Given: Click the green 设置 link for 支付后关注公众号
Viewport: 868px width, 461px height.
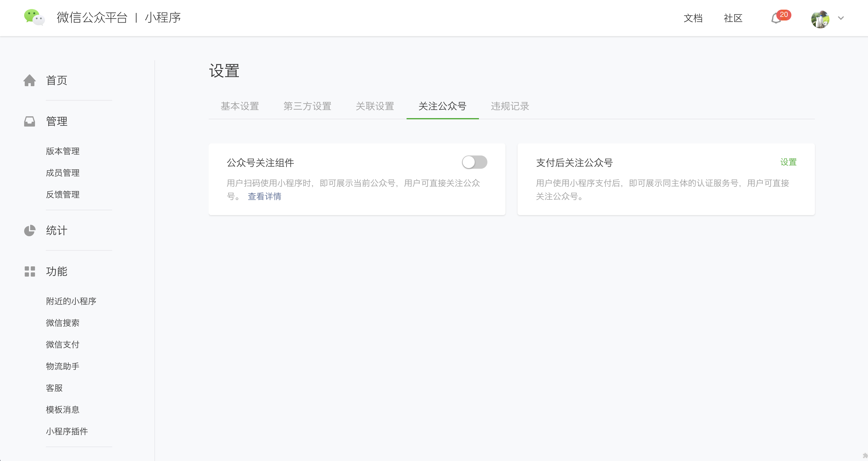Looking at the screenshot, I should coord(788,162).
